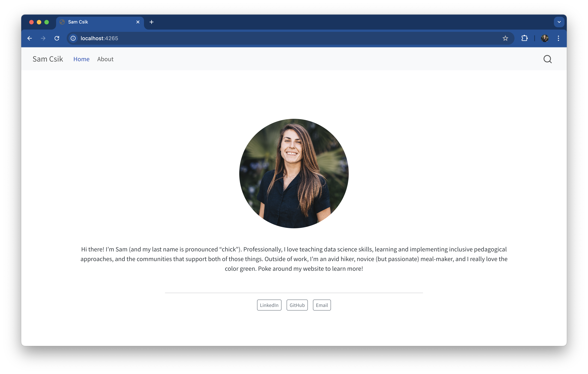Bookmark page with the star icon
Viewport: 588px width, 374px height.
coord(505,38)
